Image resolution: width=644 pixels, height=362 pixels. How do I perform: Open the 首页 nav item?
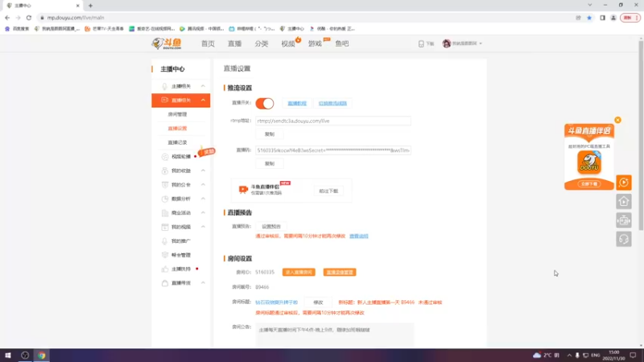(x=208, y=43)
